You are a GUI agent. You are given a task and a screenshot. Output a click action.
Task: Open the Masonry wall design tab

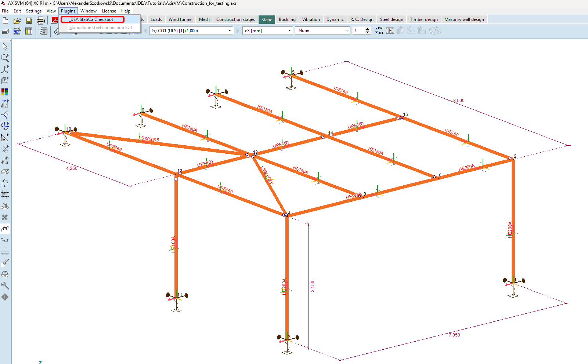(x=464, y=19)
